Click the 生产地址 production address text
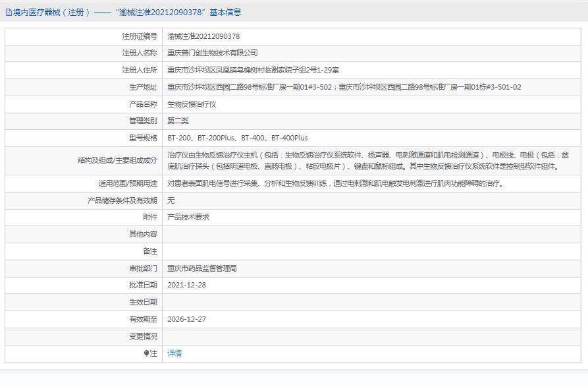This screenshot has height=387, width=588. point(344,87)
